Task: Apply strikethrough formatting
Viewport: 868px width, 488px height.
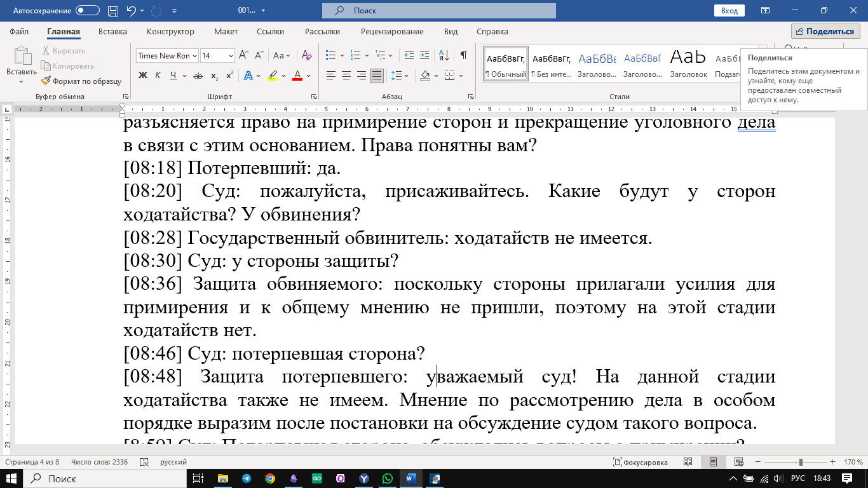Action: (x=198, y=76)
